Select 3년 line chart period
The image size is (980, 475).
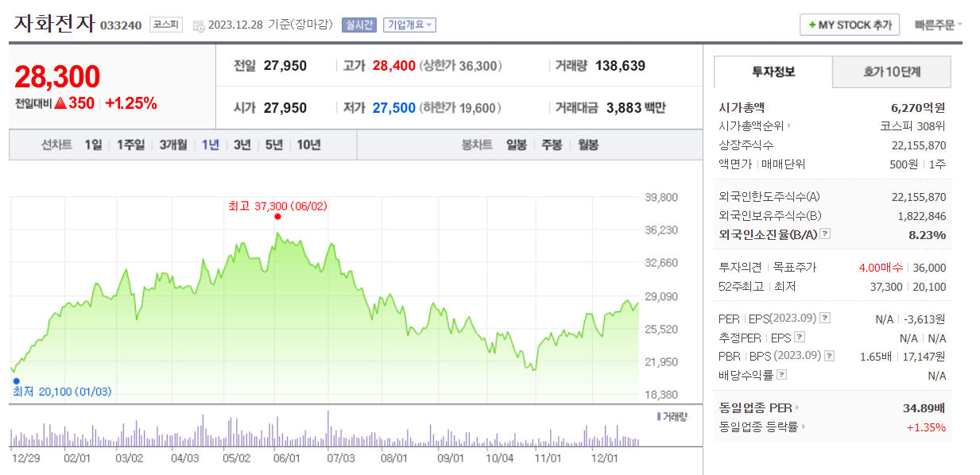coord(242,145)
